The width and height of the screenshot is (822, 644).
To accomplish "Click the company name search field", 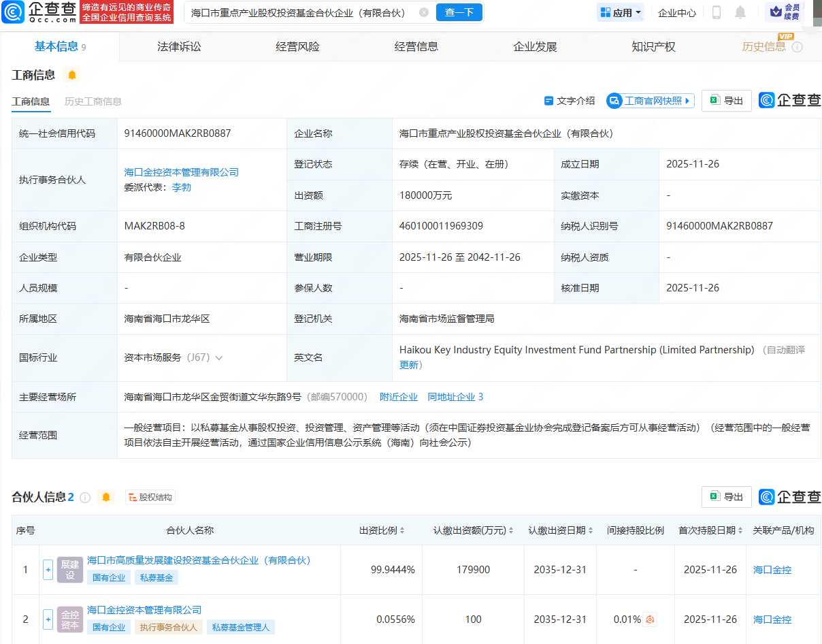I will [x=299, y=12].
